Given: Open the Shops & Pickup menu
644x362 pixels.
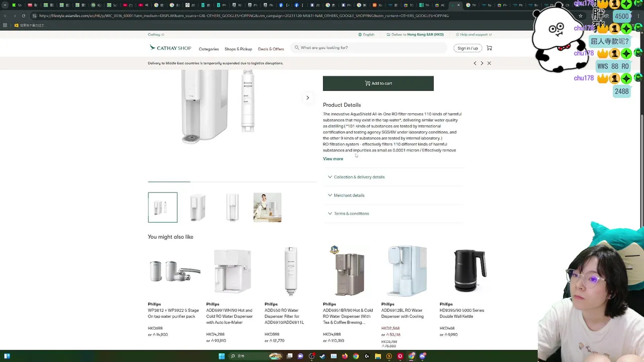Looking at the screenshot, I should coord(238,49).
